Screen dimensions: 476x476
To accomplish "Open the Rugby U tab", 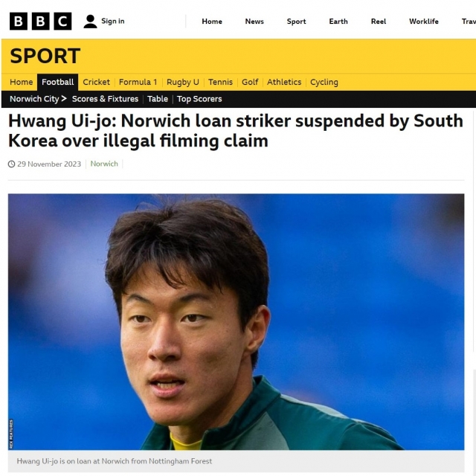I will (x=183, y=82).
